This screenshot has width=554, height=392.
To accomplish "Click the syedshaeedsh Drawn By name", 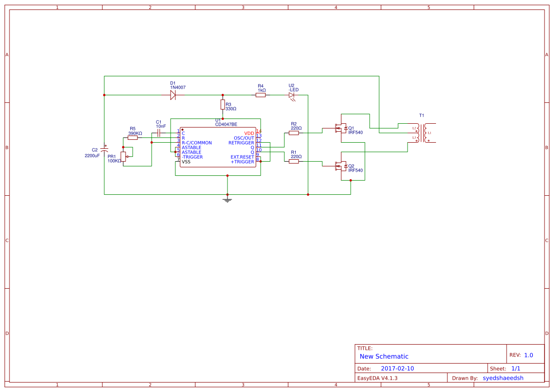I will pyautogui.click(x=503, y=378).
